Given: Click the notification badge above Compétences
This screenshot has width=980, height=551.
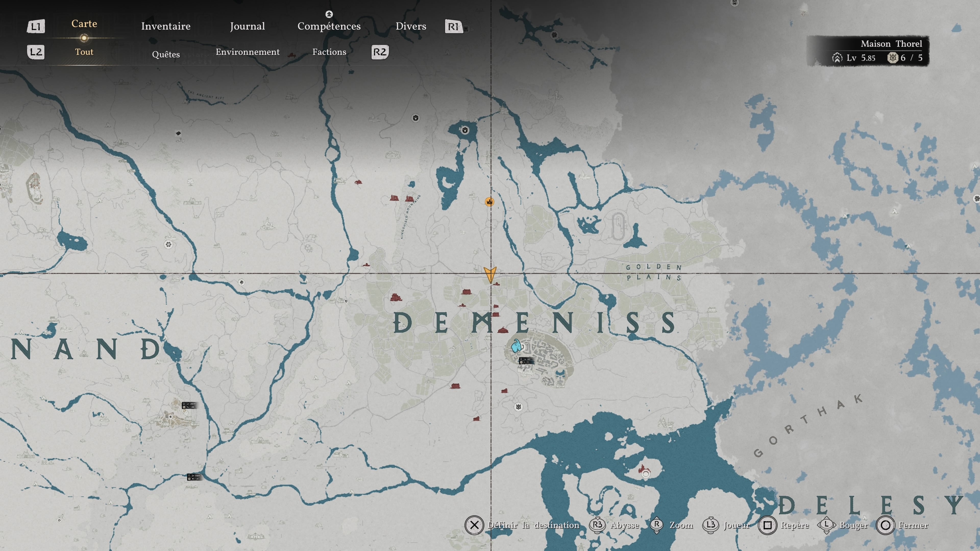Looking at the screenshot, I should 329,14.
